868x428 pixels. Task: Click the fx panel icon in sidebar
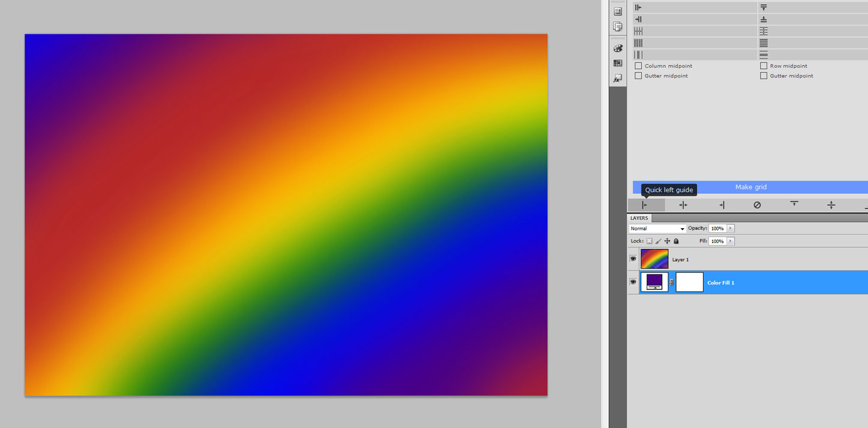[x=617, y=78]
